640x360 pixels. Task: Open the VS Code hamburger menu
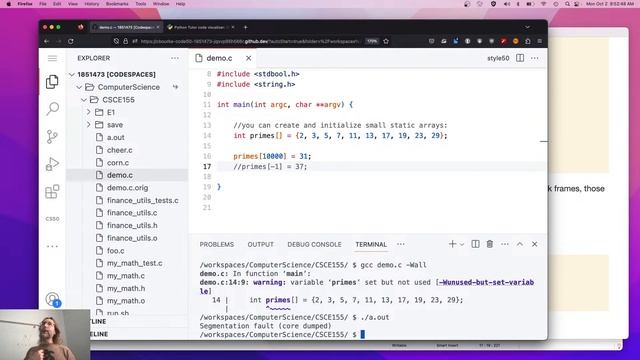click(52, 58)
